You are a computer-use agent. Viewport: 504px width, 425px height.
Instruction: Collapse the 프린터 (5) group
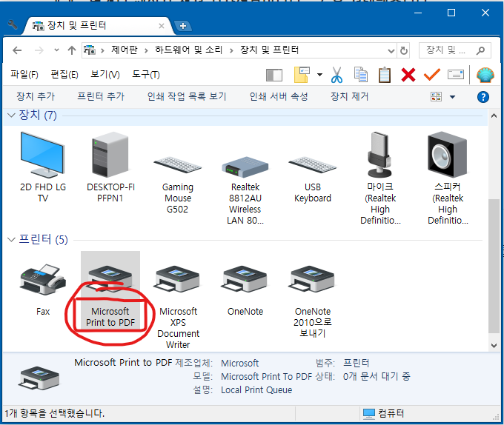(11, 240)
